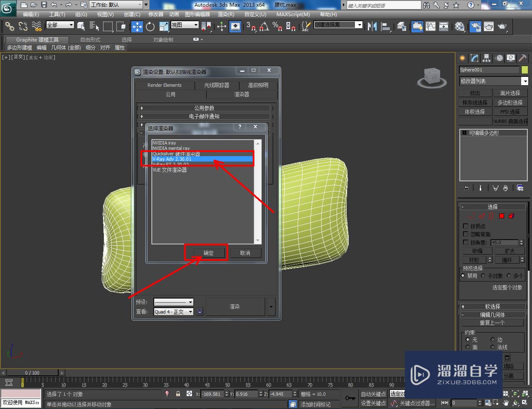
Task: Select Element sub-object level icon
Action: pyautogui.click(x=512, y=216)
